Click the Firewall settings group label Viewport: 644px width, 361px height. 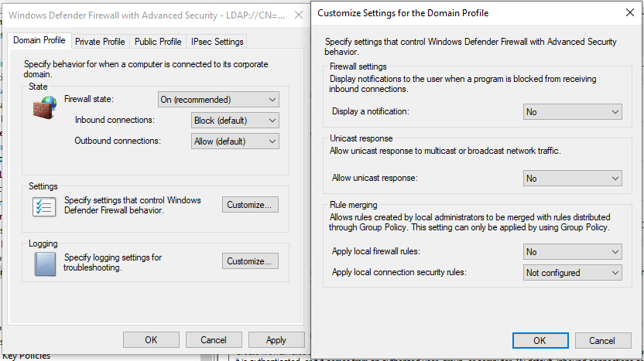[358, 66]
